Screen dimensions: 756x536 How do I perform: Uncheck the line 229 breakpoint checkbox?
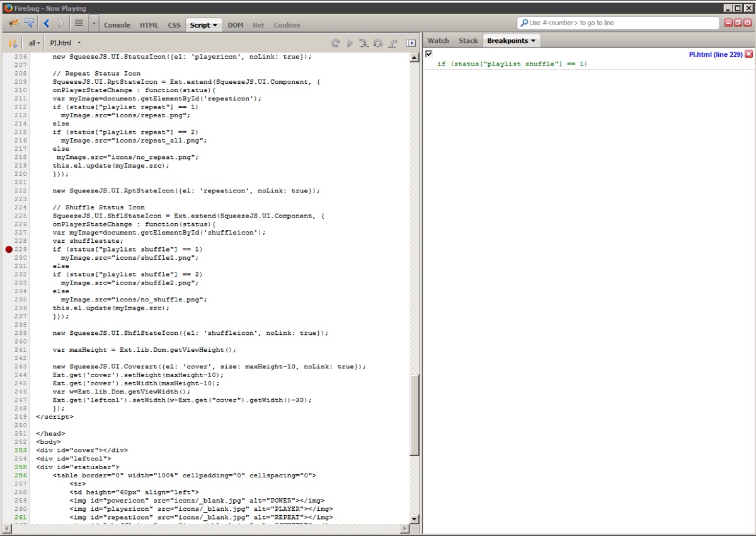pos(429,54)
